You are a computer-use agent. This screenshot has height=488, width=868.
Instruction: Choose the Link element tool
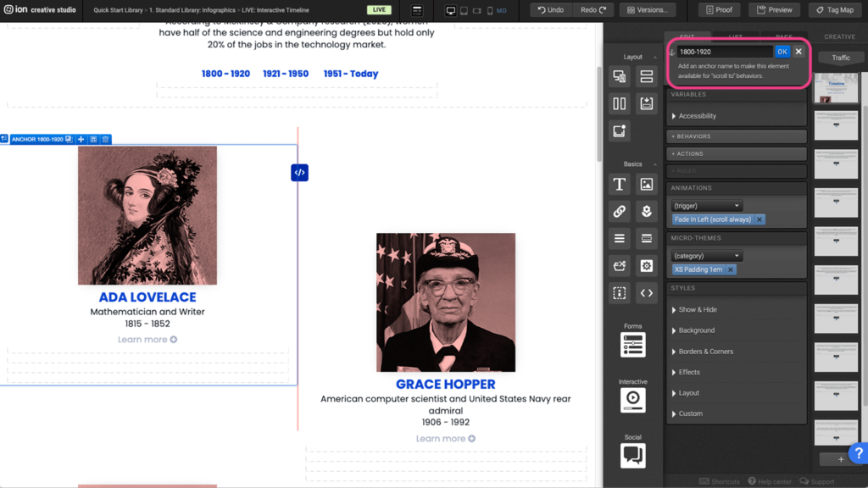(620, 211)
